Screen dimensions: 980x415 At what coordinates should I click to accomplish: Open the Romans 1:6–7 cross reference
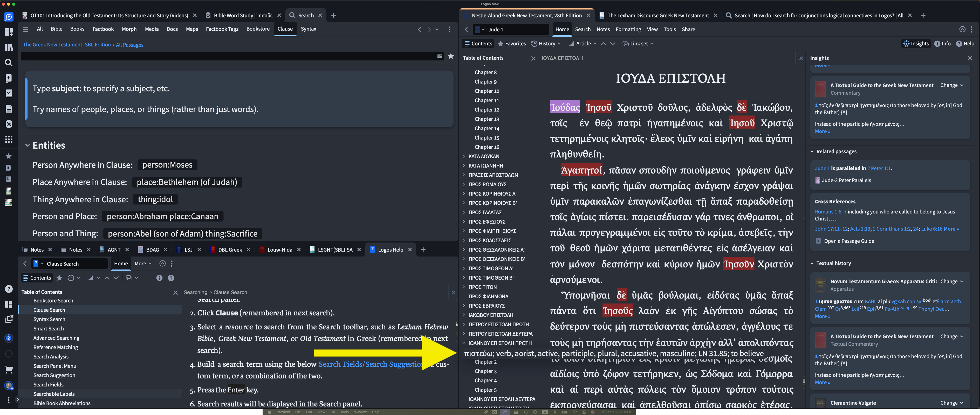(831, 211)
